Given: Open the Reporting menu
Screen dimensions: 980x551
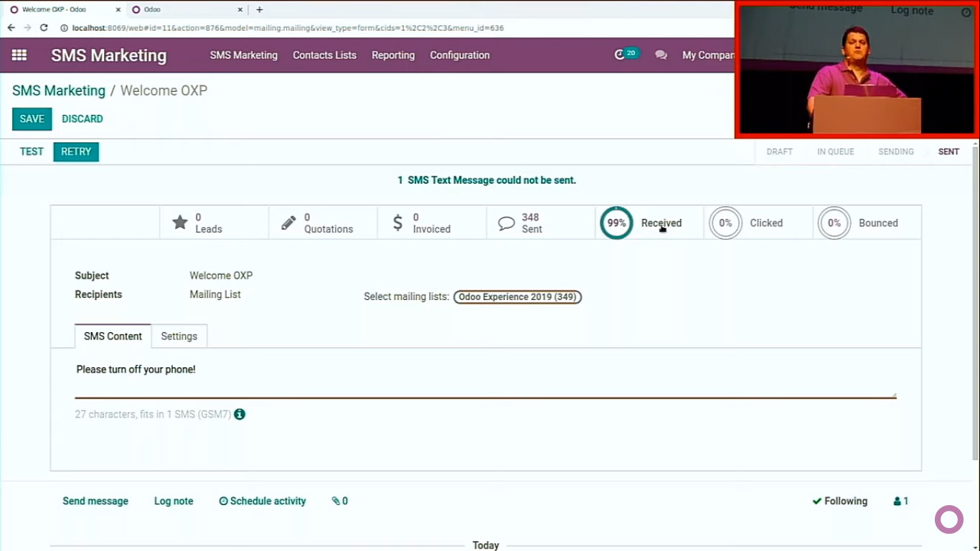Looking at the screenshot, I should pos(393,55).
